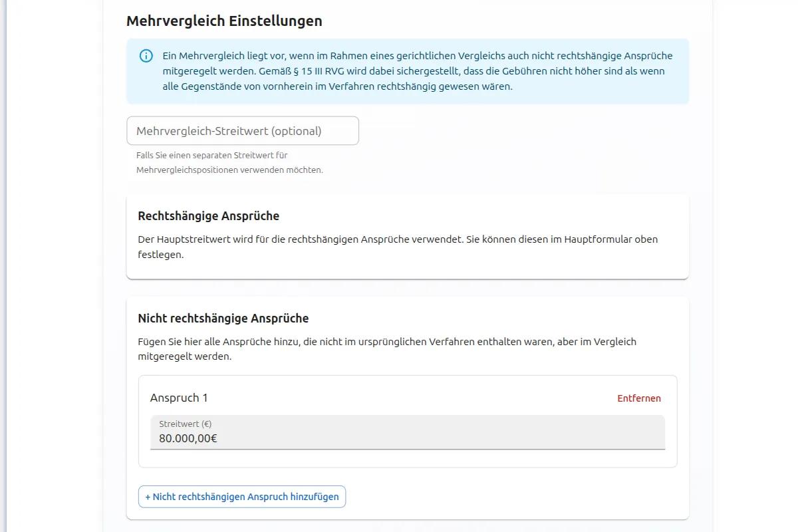Select the Streitwert field showing 80.000,00€
Viewport: 798px width, 532px height.
click(x=407, y=438)
